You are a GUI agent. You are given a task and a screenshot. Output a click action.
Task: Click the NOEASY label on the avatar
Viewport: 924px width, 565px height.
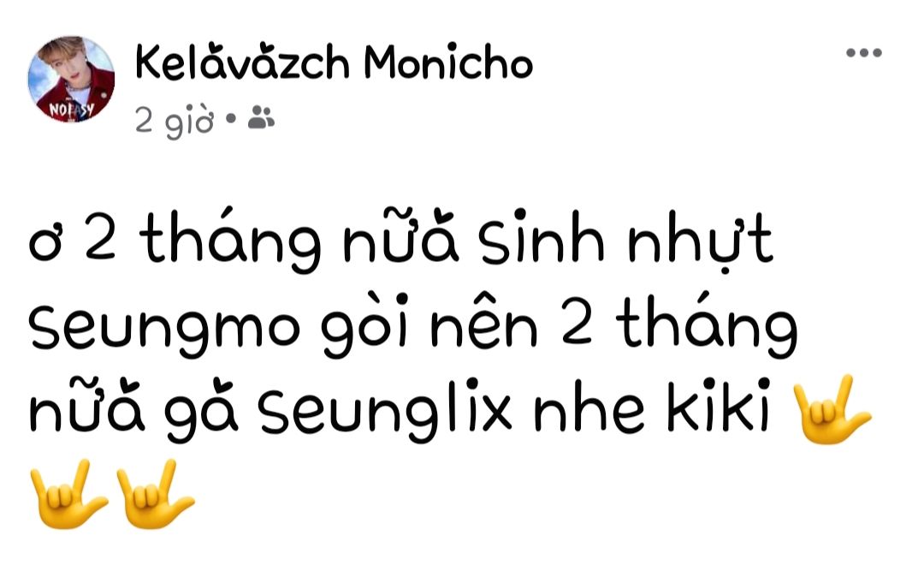pyautogui.click(x=71, y=110)
